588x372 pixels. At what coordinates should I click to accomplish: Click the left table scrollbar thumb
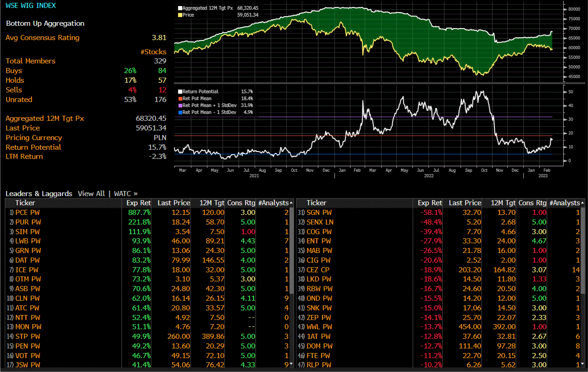coord(291,250)
